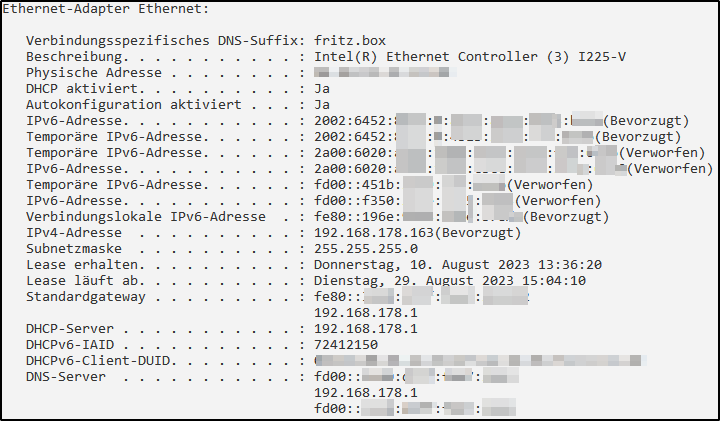Viewport: 720px width, 421px height.
Task: Click the DHCP-Server address 192.168.178.1
Action: [366, 329]
